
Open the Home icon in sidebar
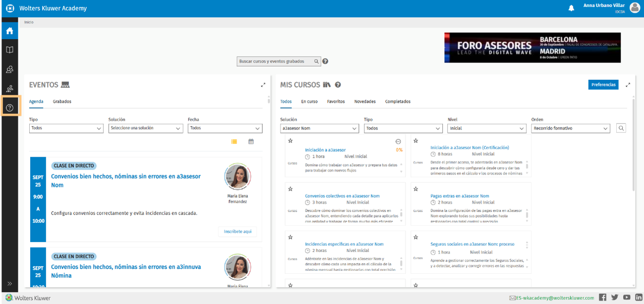[x=9, y=31]
